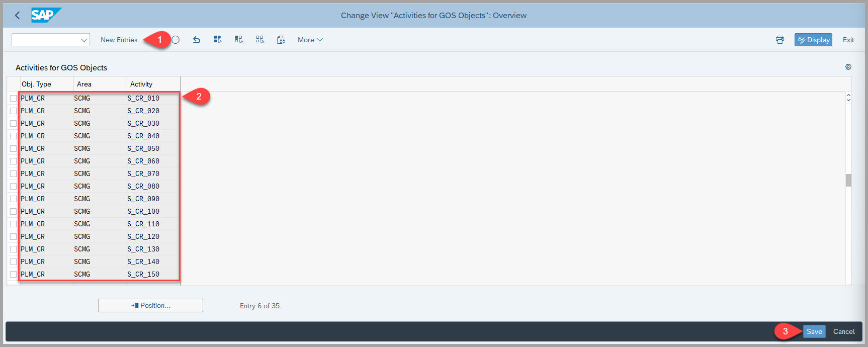Select the row checkbox for S_CR_080

pyautogui.click(x=14, y=186)
